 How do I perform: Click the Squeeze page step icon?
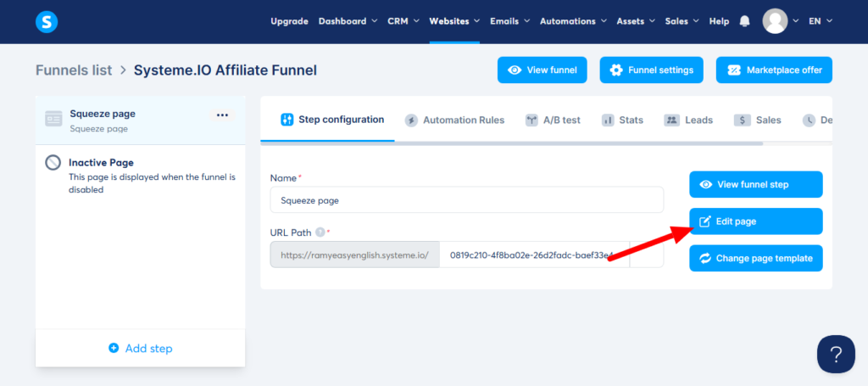click(x=53, y=119)
